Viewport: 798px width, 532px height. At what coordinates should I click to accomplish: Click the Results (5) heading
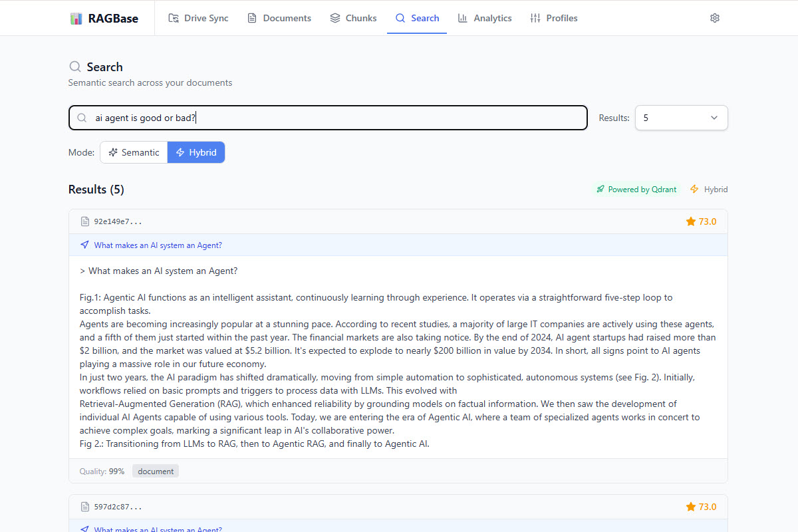click(96, 190)
